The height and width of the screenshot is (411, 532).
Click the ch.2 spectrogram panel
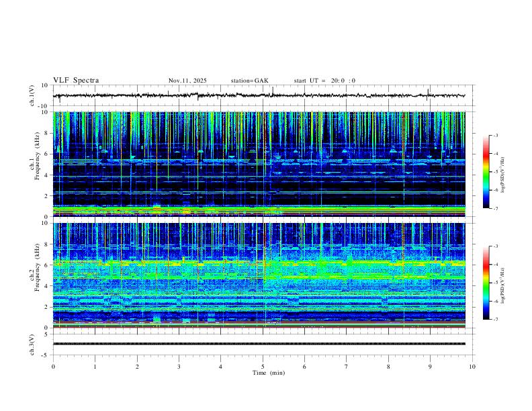click(259, 275)
